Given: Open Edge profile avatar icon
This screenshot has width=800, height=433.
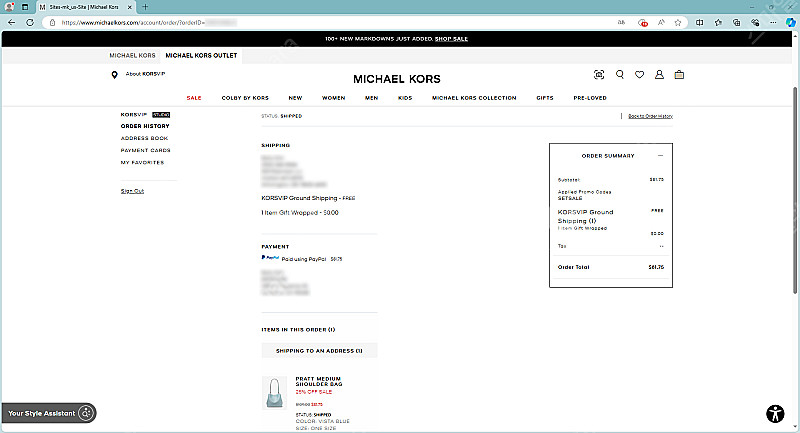Looking at the screenshot, I should point(9,7).
